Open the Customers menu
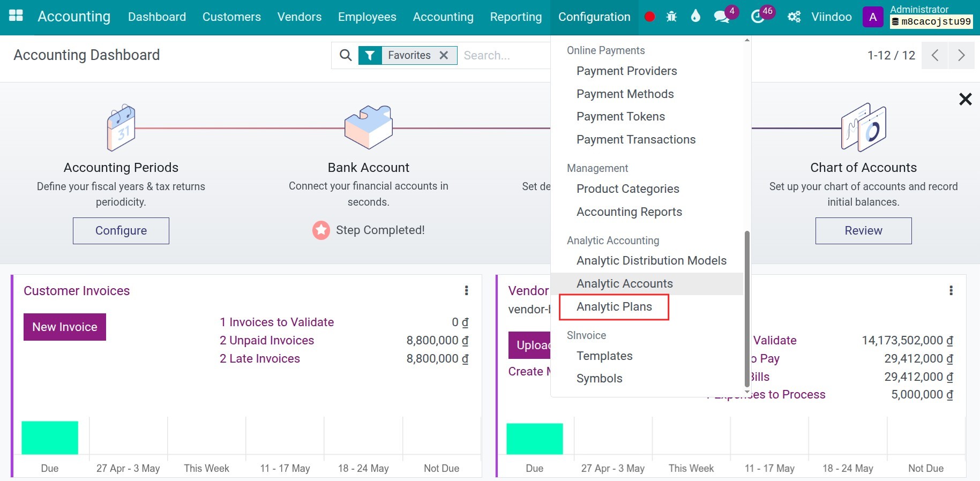The width and height of the screenshot is (980, 481). pos(231,17)
